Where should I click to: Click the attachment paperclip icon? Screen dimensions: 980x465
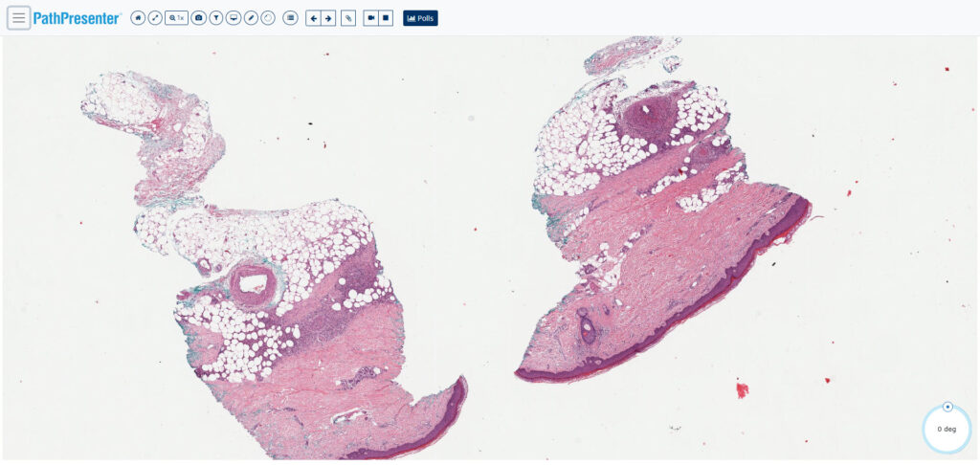(348, 18)
